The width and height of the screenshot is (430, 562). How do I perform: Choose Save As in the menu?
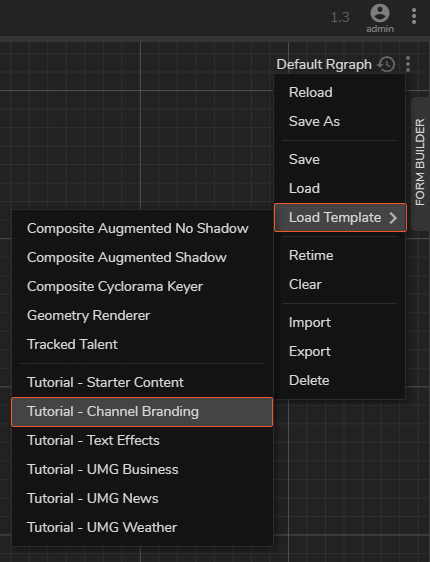click(340, 122)
